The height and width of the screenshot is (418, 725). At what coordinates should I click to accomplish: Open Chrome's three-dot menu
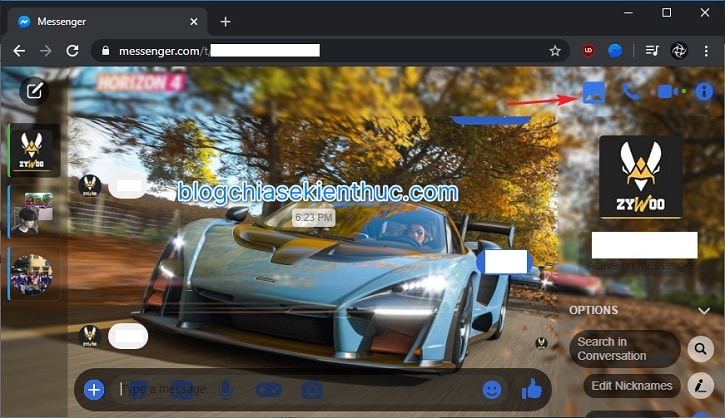pos(706,51)
